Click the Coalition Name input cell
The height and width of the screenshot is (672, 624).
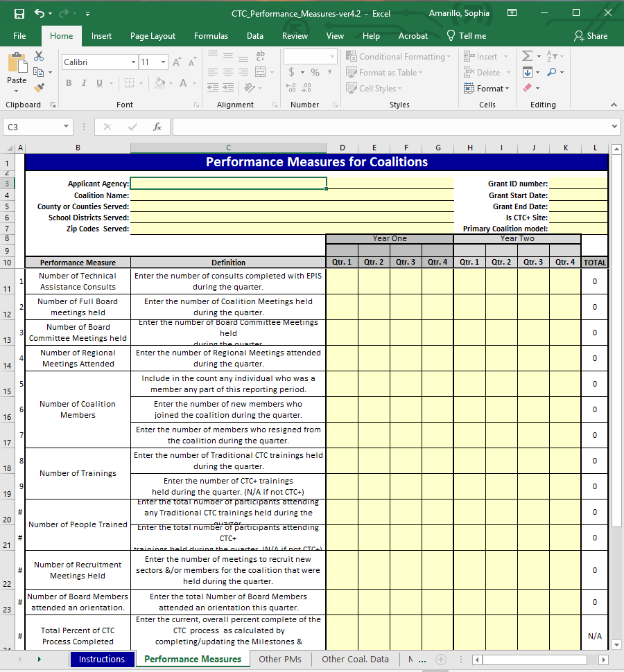tap(292, 195)
